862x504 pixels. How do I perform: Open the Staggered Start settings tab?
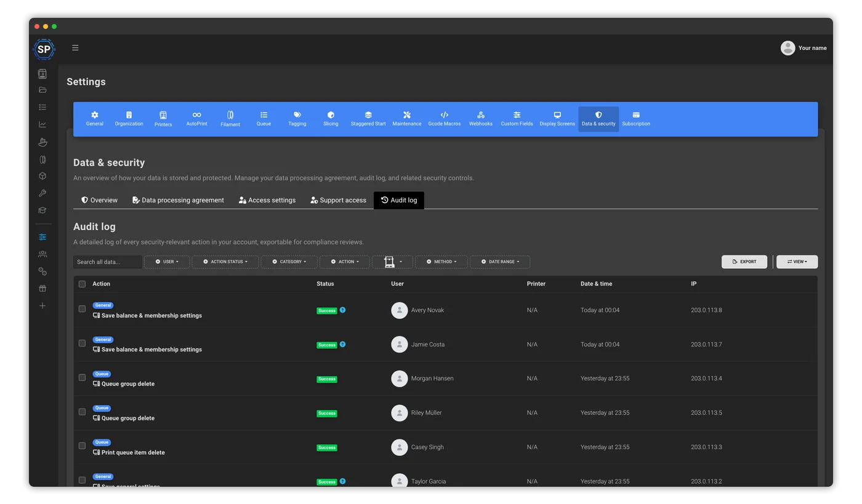point(368,119)
